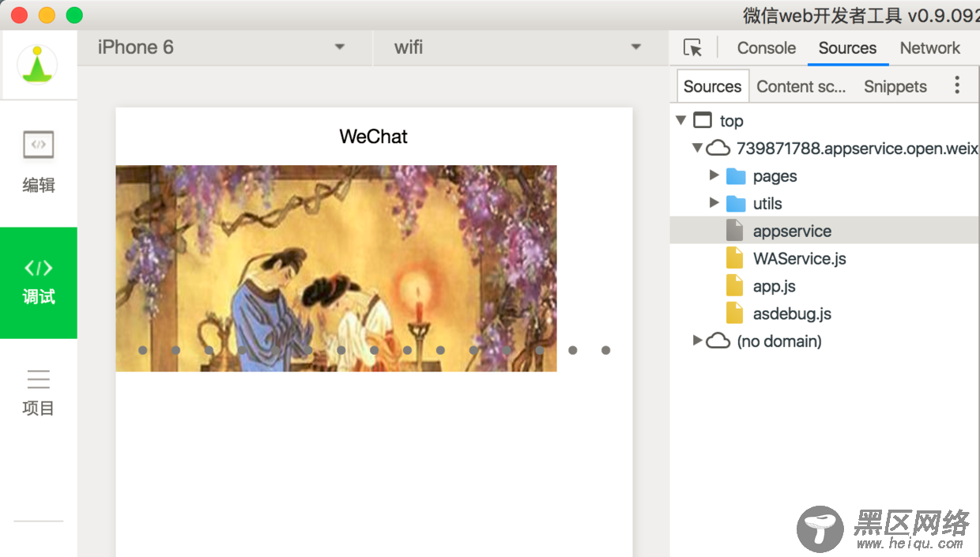Collapse the 739871788.appservice domain arrow
980x557 pixels.
click(x=697, y=148)
